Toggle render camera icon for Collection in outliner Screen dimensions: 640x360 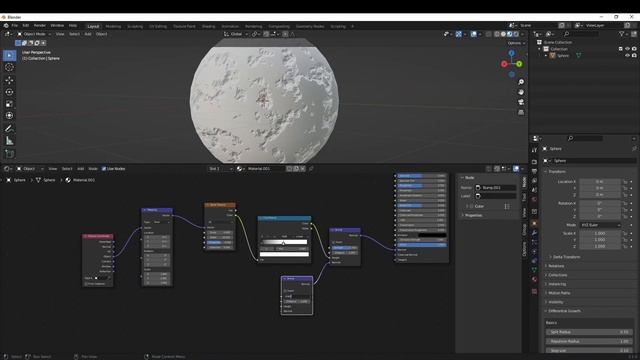coord(634,49)
